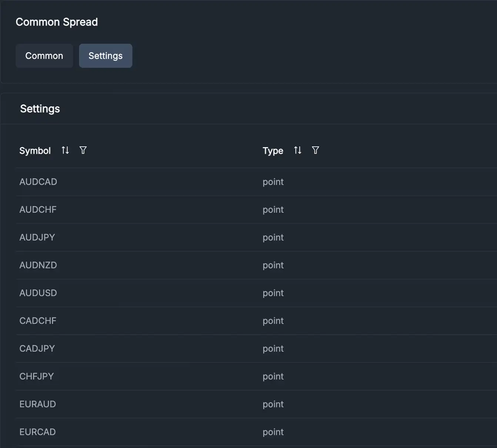Select the AUDUSD symbol
This screenshot has height=448, width=497.
(x=38, y=293)
